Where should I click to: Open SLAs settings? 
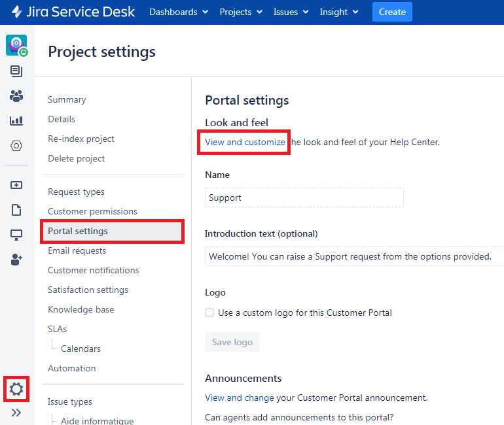click(57, 329)
